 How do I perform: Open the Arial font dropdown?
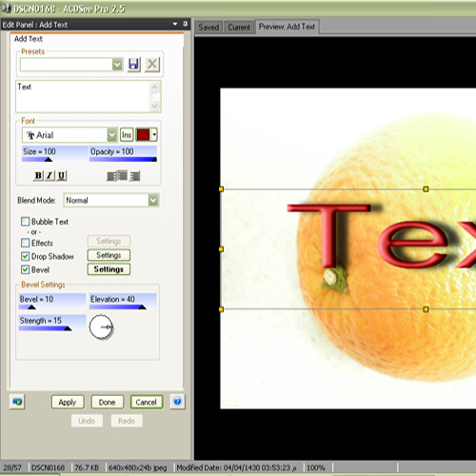coord(112,135)
